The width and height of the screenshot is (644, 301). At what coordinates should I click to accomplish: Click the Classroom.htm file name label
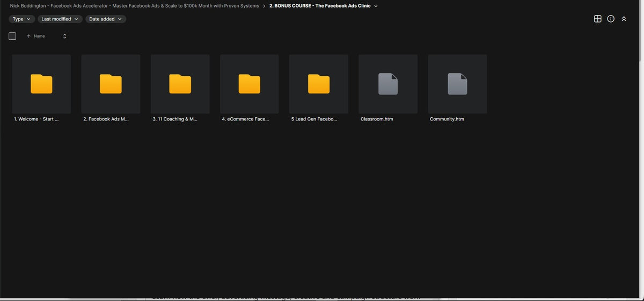pos(377,119)
